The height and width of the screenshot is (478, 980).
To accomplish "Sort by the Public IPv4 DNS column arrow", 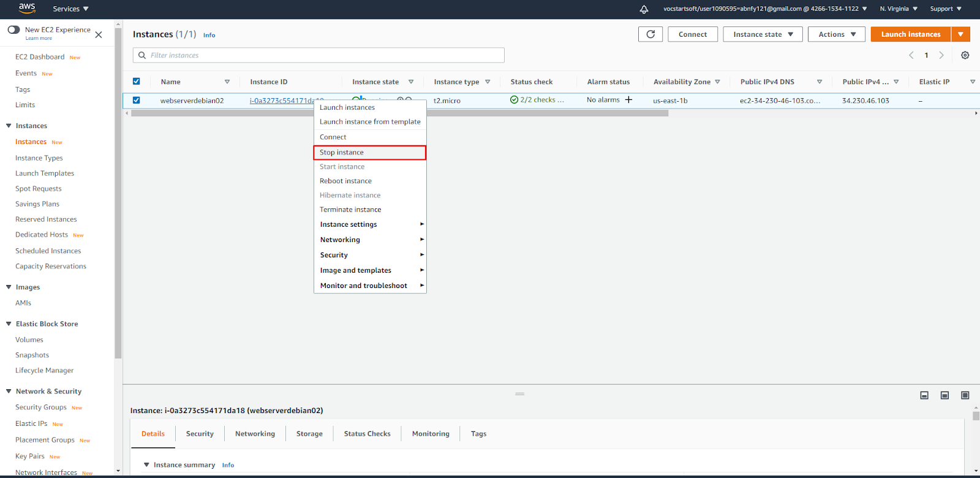I will click(x=820, y=82).
